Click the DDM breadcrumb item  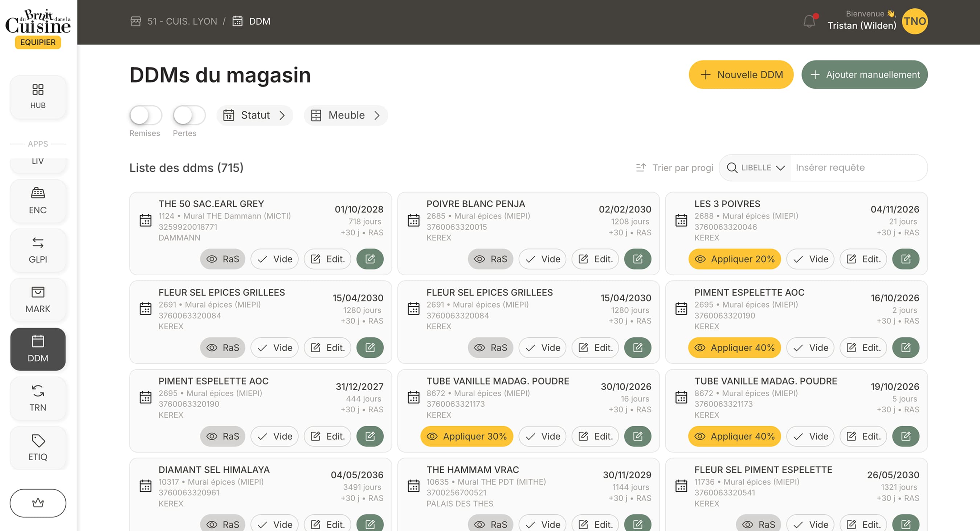(252, 21)
